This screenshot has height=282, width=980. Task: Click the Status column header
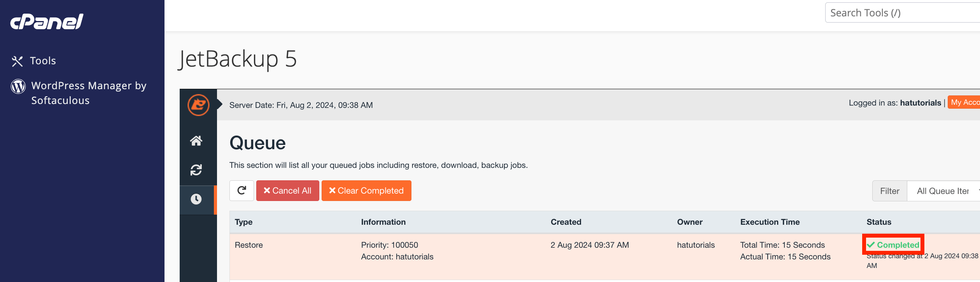pyautogui.click(x=879, y=222)
